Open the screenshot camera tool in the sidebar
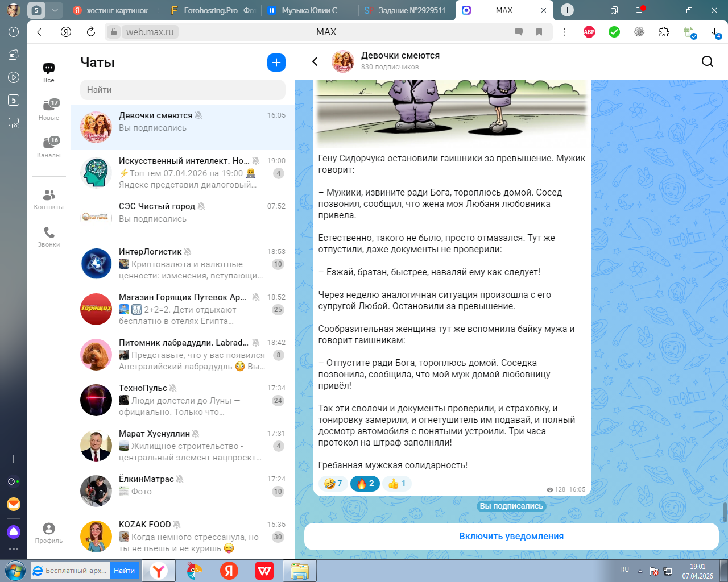The image size is (728, 582). coord(14,123)
